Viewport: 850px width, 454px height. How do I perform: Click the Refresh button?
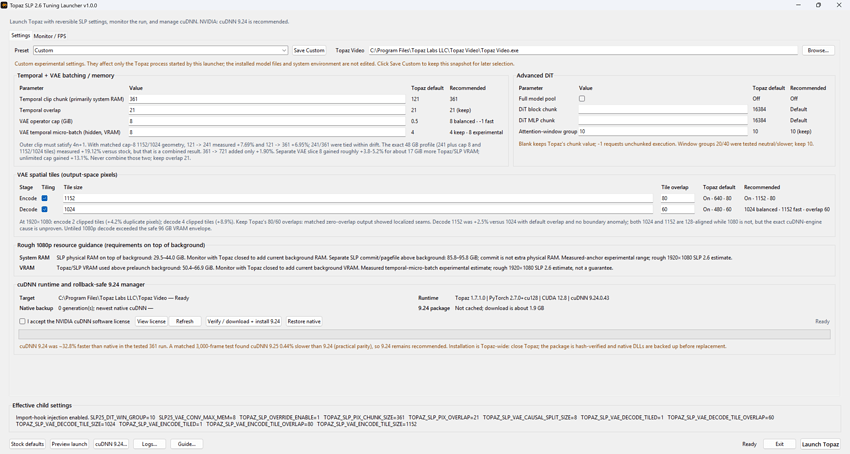pos(185,322)
